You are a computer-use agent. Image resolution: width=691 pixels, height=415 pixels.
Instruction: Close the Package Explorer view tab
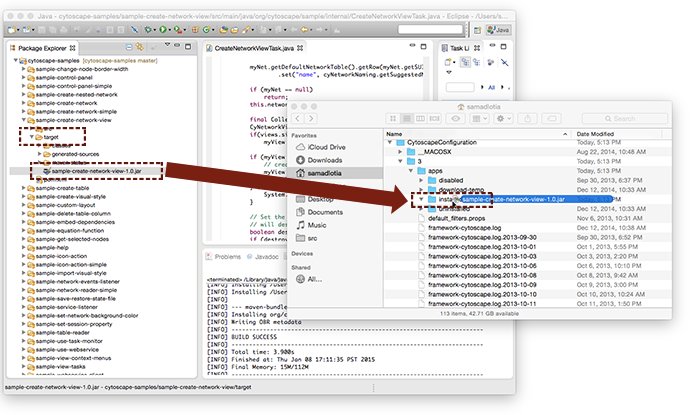coord(73,48)
